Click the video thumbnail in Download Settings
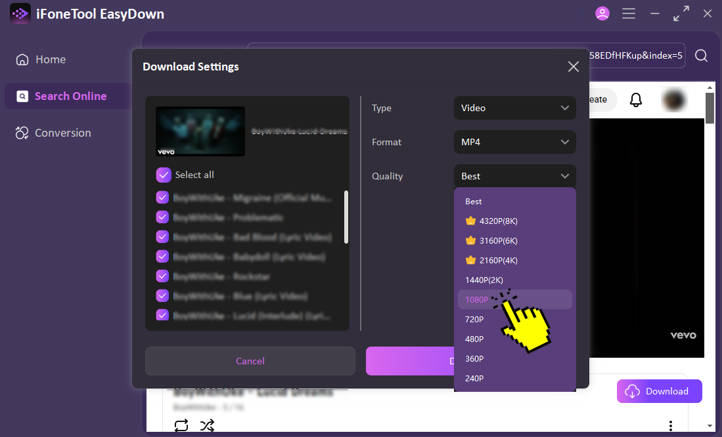Screen dimensions: 722x437 200,132
